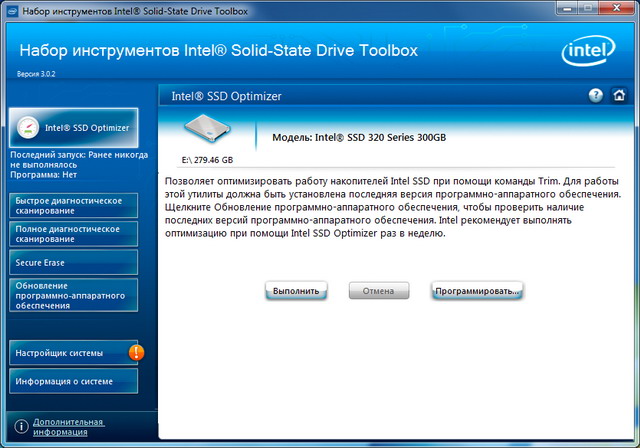Go to home screen via house icon
The width and height of the screenshot is (640, 448).
(x=619, y=95)
